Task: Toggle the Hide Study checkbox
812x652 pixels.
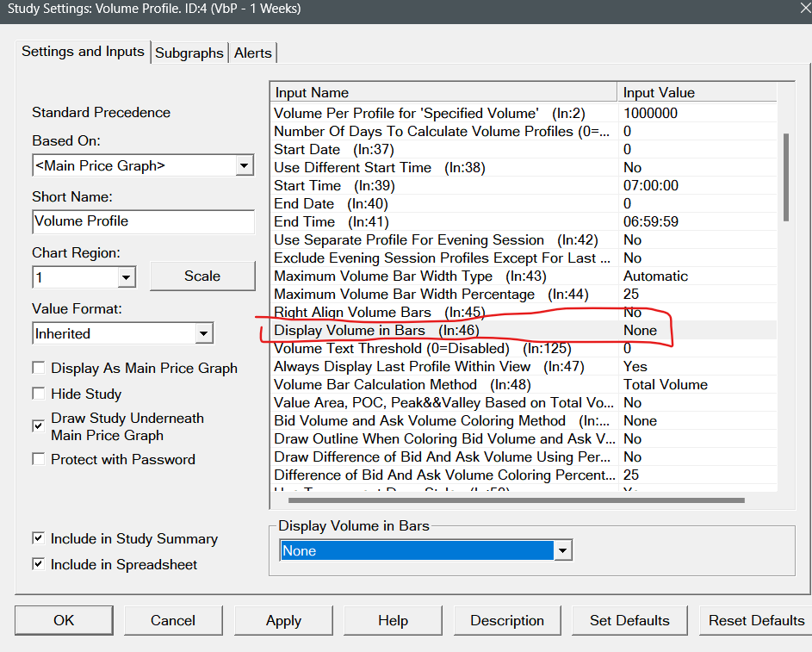Action: (39, 394)
